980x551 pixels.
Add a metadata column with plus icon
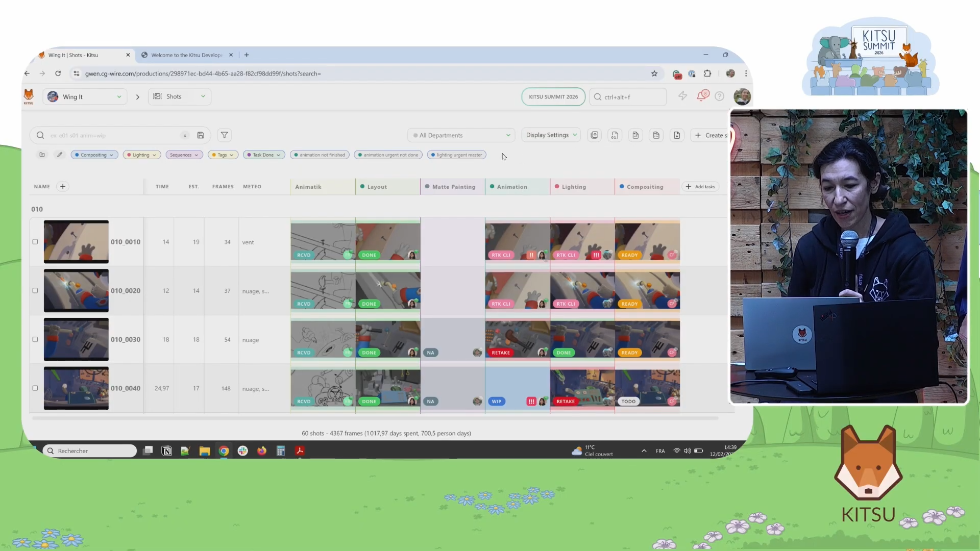63,187
